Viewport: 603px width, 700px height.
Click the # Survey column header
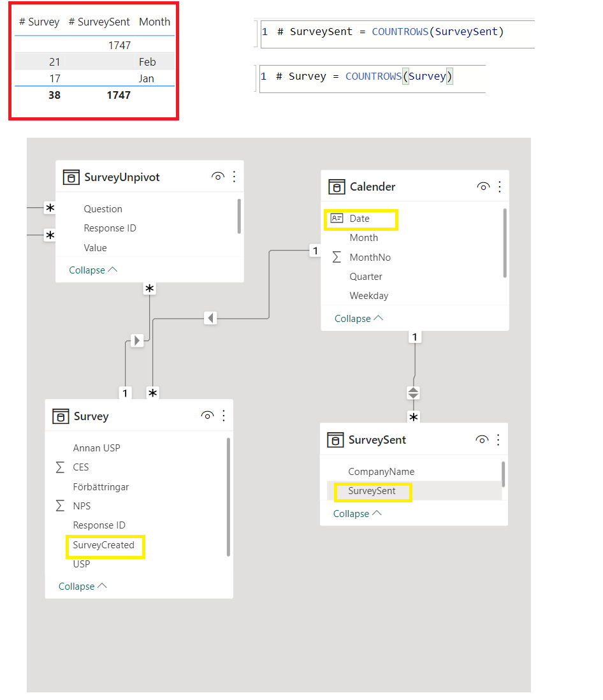pyautogui.click(x=40, y=22)
